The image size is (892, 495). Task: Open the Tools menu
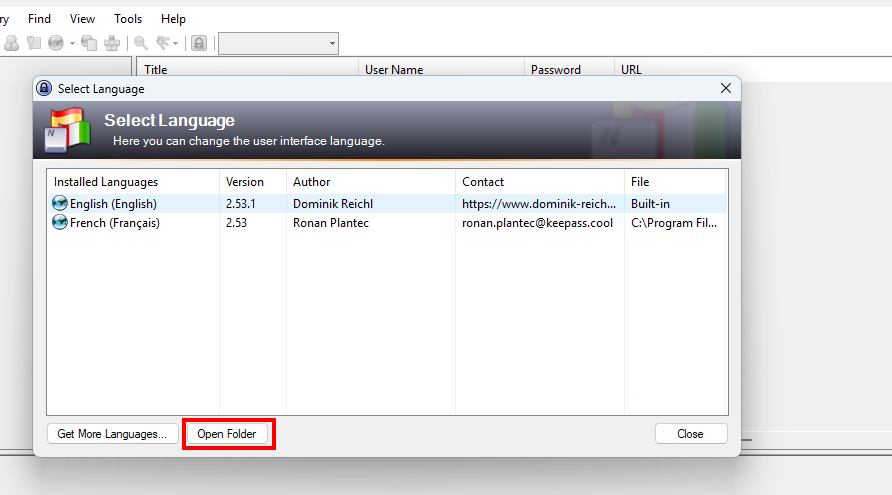coord(128,19)
